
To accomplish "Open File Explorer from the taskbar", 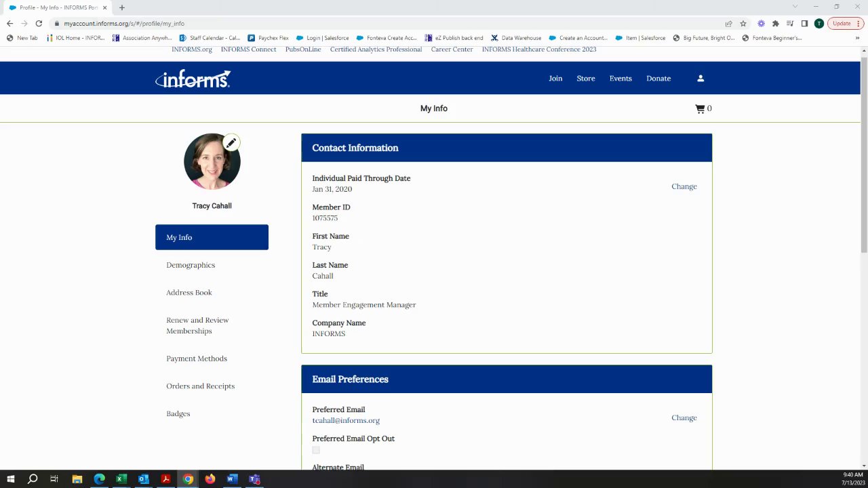I will (77, 479).
